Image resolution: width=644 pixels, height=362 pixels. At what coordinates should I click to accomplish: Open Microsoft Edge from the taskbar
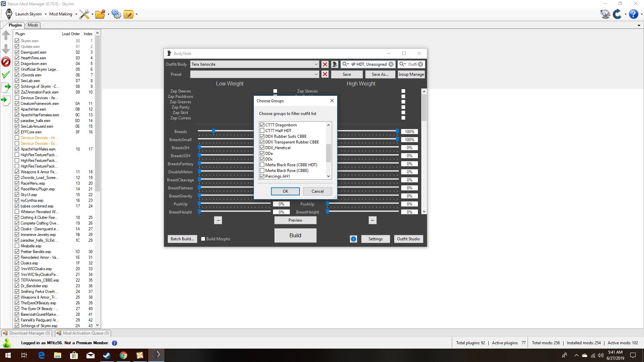41,355
